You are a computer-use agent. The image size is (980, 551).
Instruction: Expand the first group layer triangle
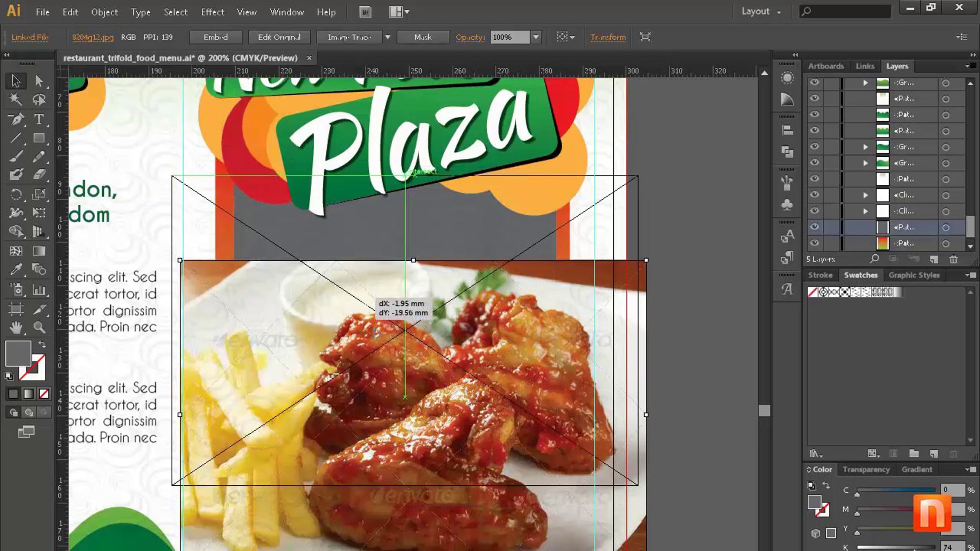(865, 83)
